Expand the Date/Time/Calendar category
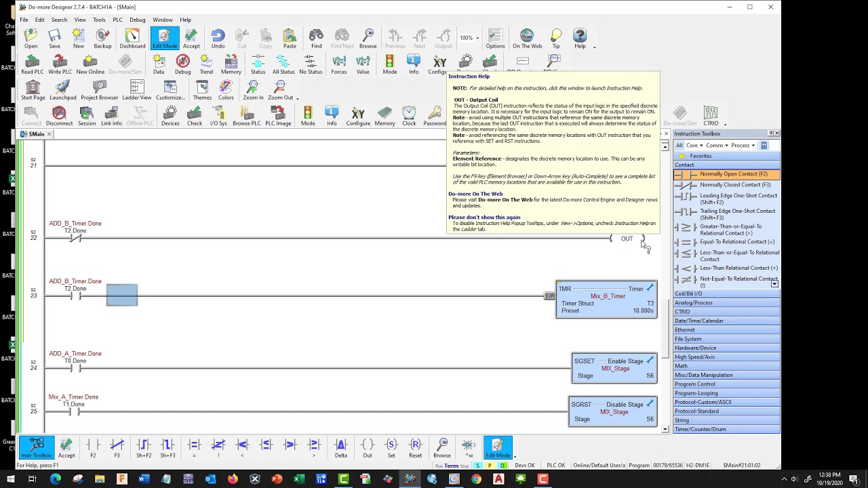The image size is (868, 488). click(726, 321)
